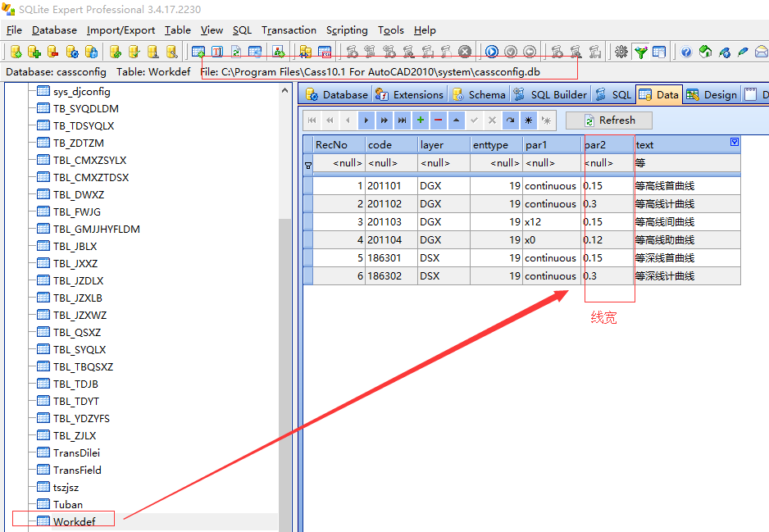
Task: Skip forward with the double-arrow navigator button
Action: tap(384, 120)
